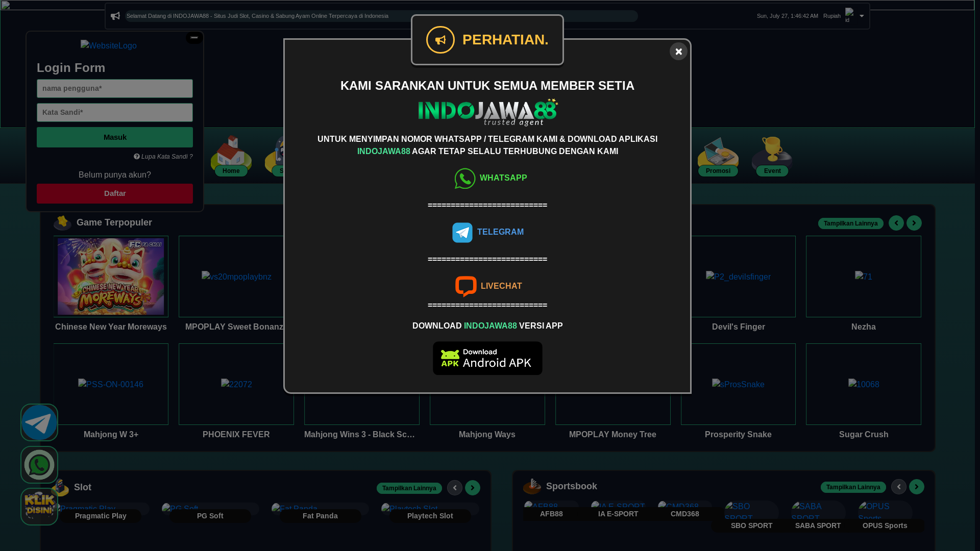Open Devil's Finger game thumbnail
The height and width of the screenshot is (551, 980).
tap(738, 277)
